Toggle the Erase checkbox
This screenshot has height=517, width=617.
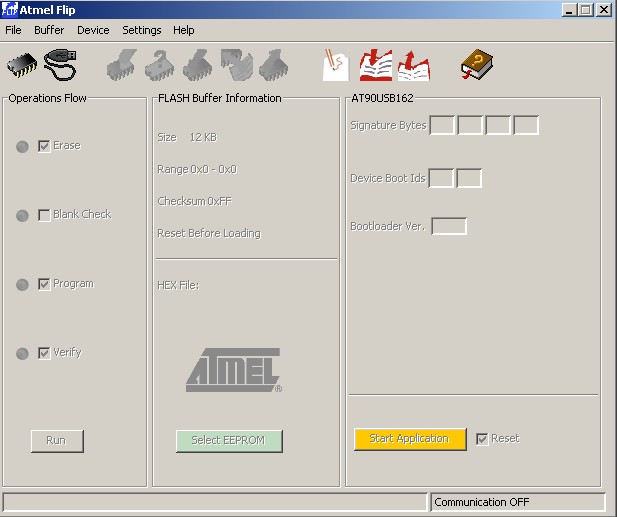coord(44,146)
